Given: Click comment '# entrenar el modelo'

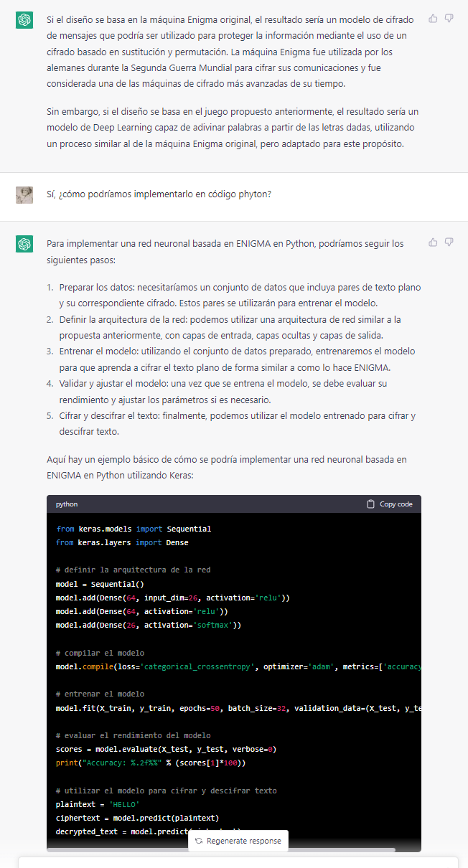Looking at the screenshot, I should click(x=100, y=694).
